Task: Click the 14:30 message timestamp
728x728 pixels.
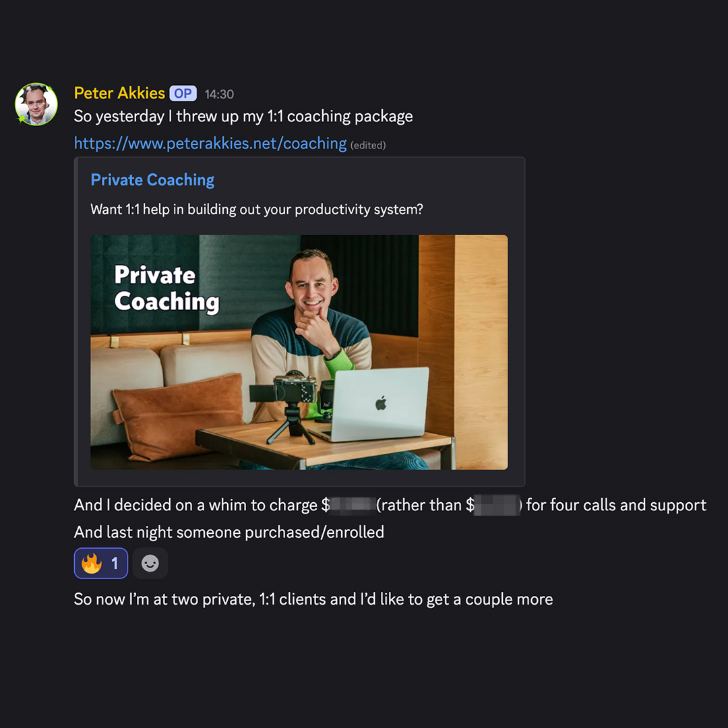Action: click(219, 94)
